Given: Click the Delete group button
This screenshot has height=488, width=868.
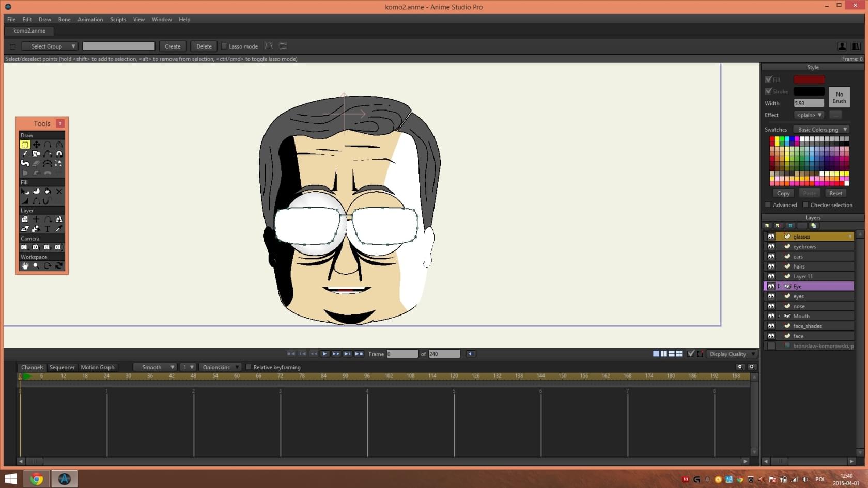Looking at the screenshot, I should click(204, 46).
